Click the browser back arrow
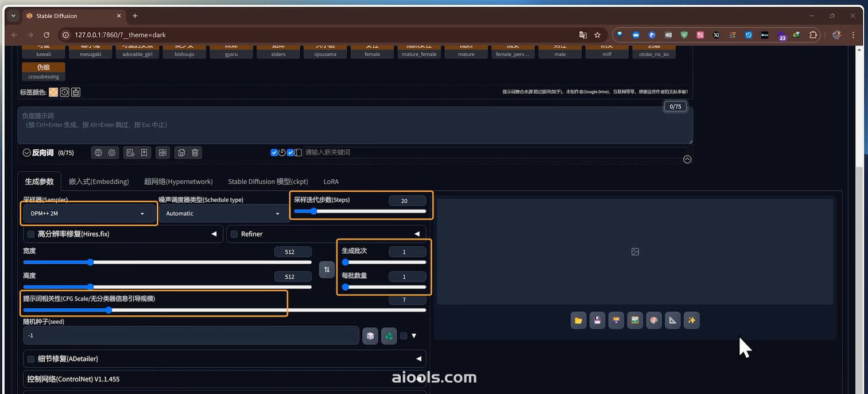This screenshot has height=394, width=868. coord(15,35)
